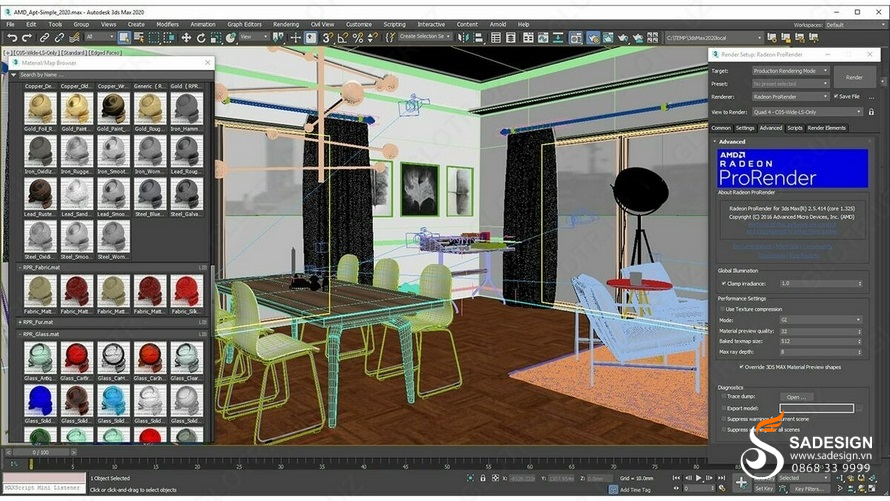890x501 pixels.
Task: Toggle the Selection Lock icon in status bar
Action: 482,478
